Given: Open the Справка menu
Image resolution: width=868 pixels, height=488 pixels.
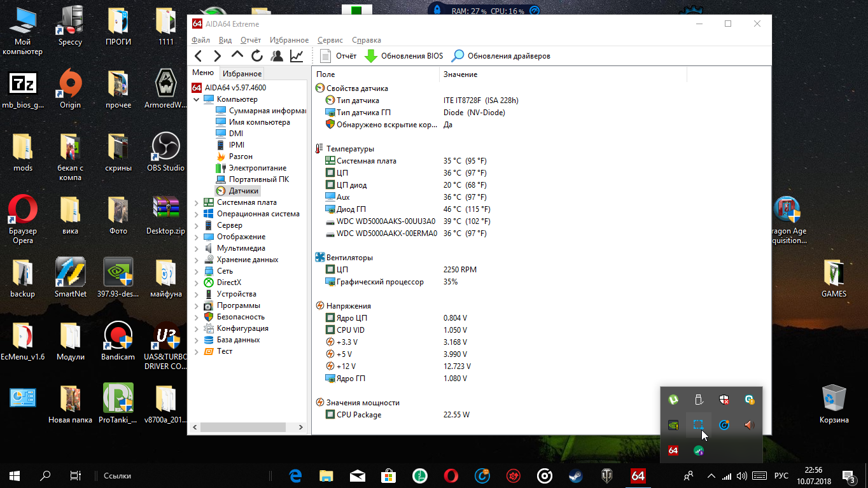Looking at the screenshot, I should [367, 40].
